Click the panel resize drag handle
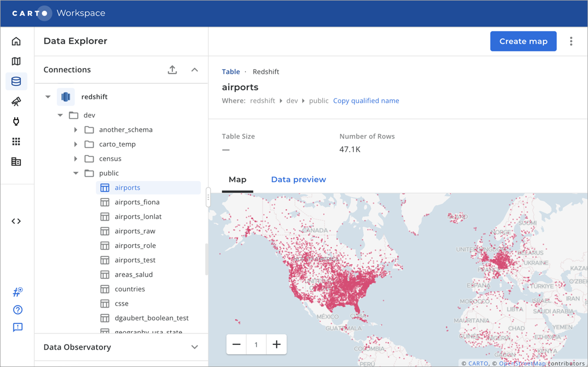 pyautogui.click(x=208, y=197)
